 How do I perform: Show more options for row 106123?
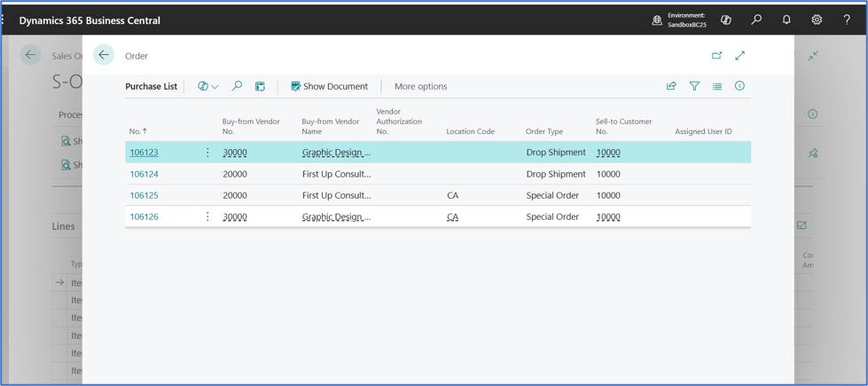click(x=207, y=153)
